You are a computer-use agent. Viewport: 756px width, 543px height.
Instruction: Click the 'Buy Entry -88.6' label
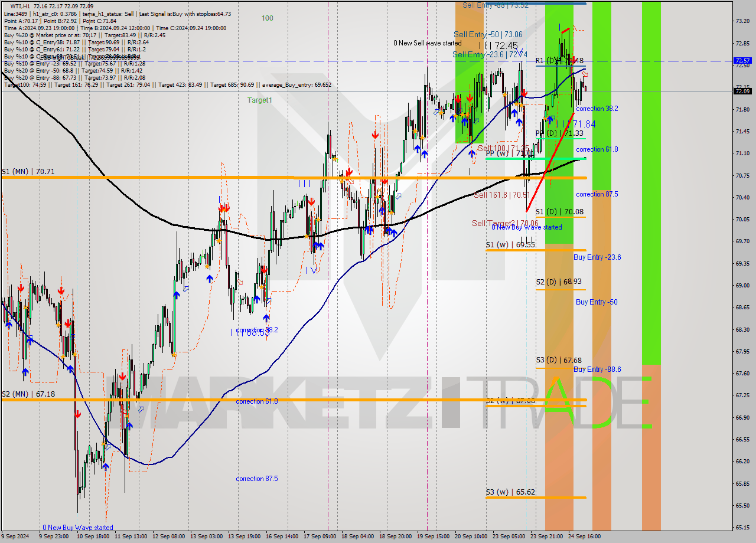(597, 369)
